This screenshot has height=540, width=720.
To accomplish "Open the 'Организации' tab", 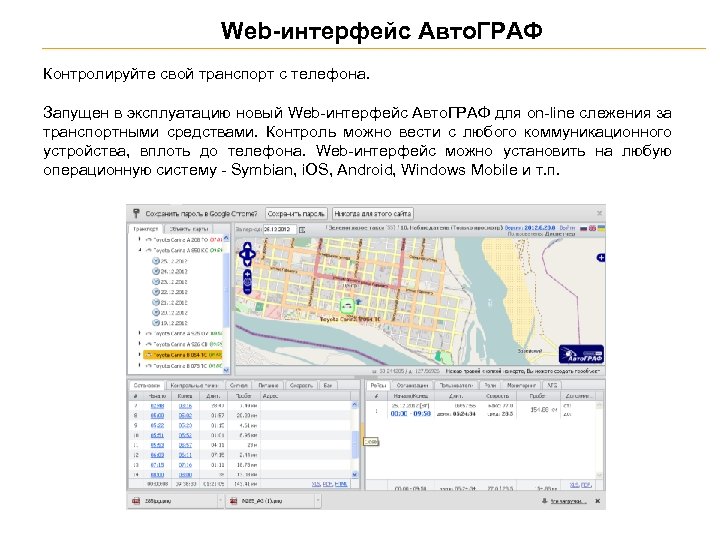I will 412,385.
